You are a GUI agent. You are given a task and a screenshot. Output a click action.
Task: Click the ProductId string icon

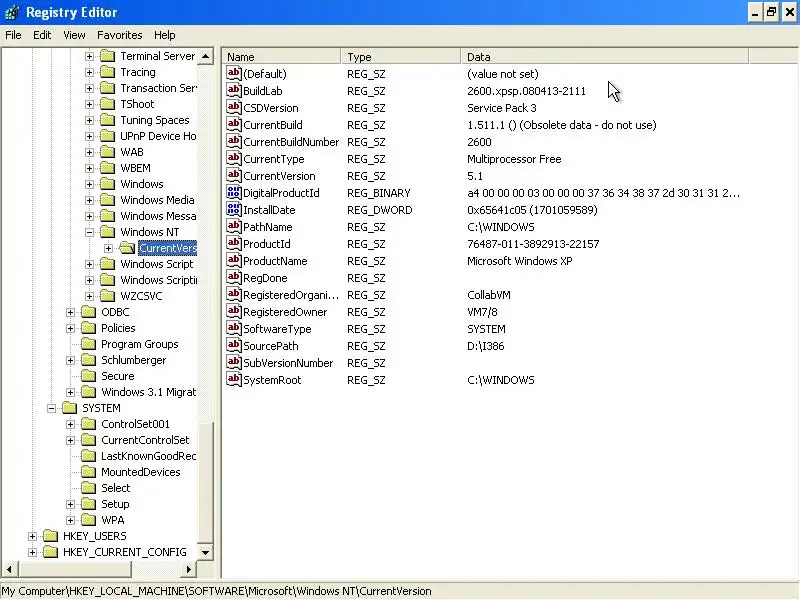point(234,243)
